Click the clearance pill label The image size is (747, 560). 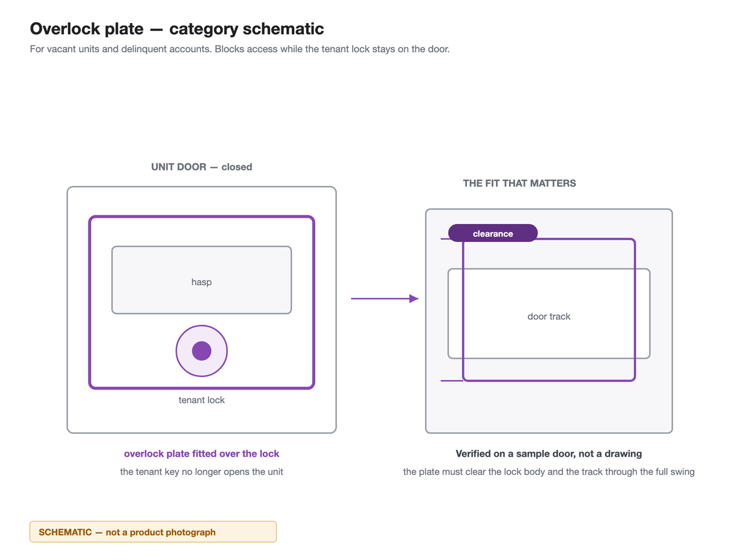pos(493,233)
